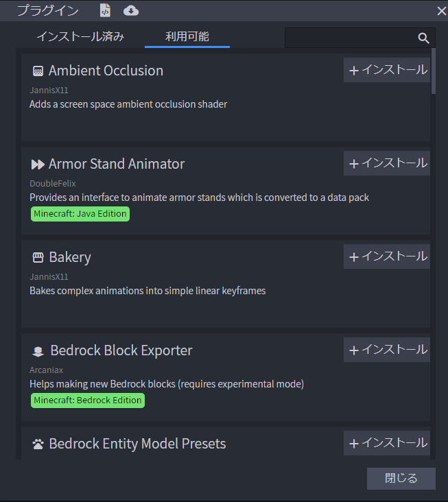The image size is (448, 502).
Task: Install the Bakery plugin
Action: point(388,256)
